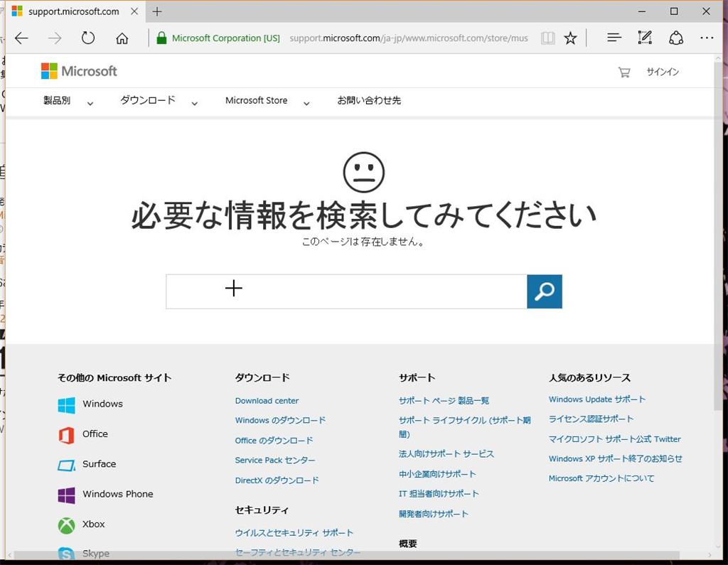Click the Surface logo icon in footer
Viewport: 728px width, 565px height.
point(66,466)
